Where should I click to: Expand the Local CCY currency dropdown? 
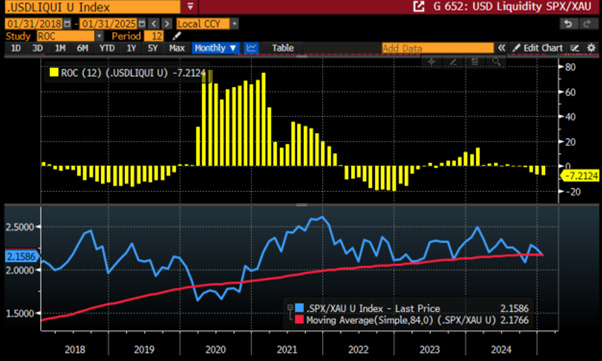(234, 24)
